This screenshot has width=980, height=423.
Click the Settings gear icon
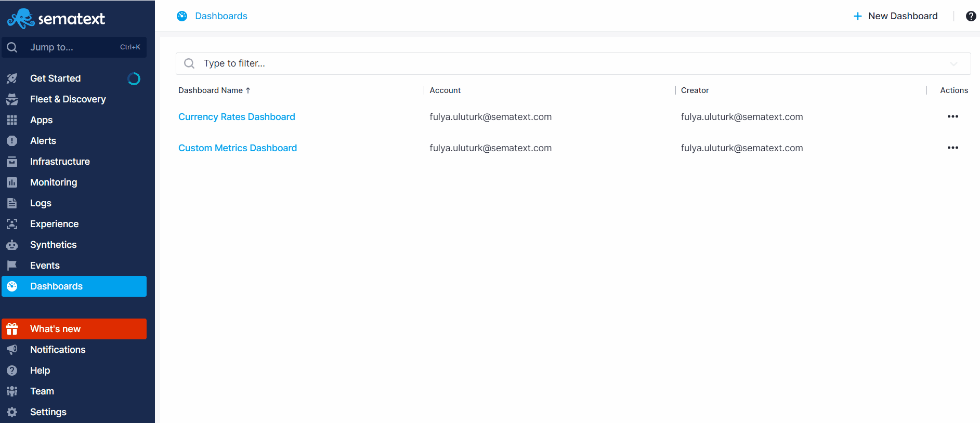(x=12, y=412)
